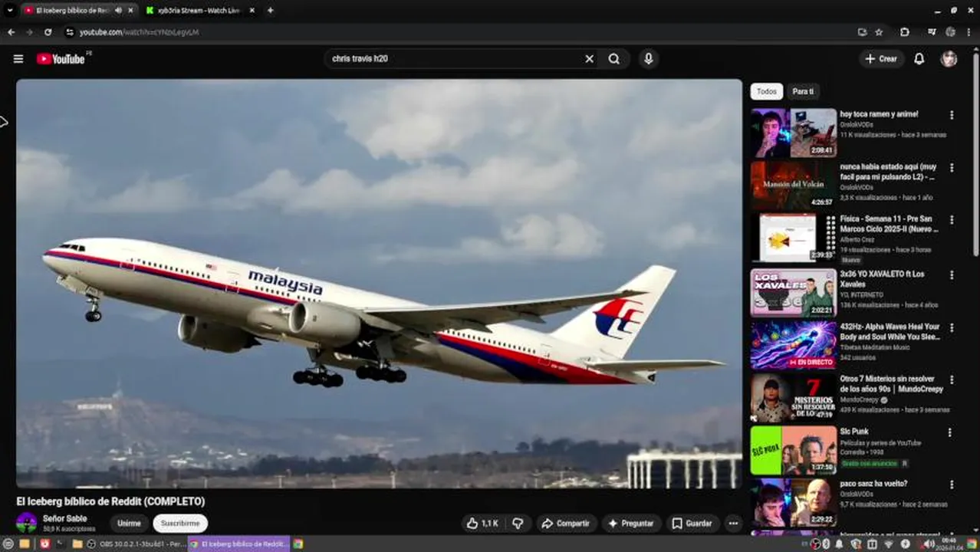The width and height of the screenshot is (980, 552).
Task: Open the system start menu in the taskbar
Action: point(8,544)
